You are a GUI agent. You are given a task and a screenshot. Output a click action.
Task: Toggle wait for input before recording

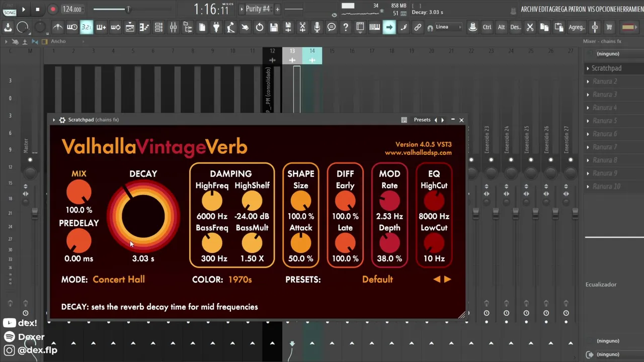pos(72,27)
